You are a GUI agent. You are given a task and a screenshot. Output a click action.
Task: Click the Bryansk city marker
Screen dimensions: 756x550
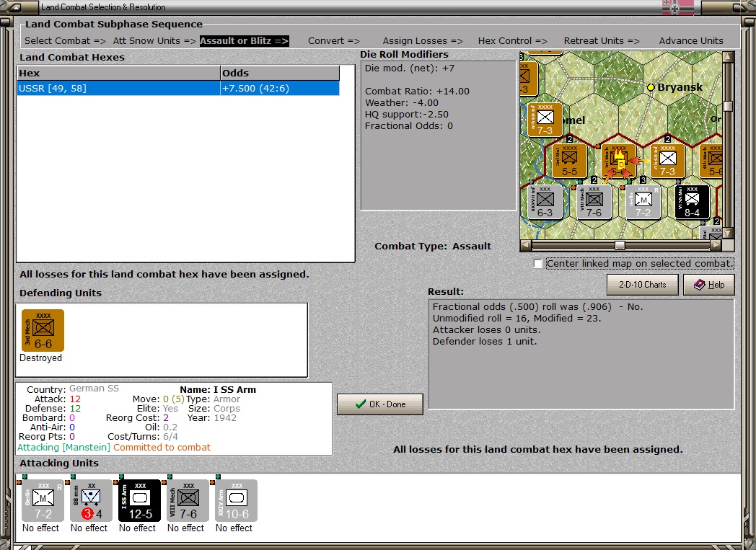tap(651, 87)
